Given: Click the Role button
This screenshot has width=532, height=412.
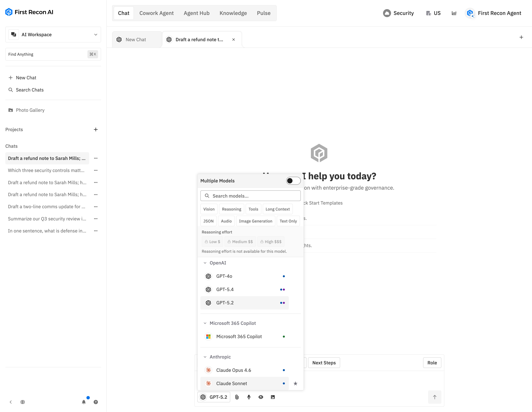Looking at the screenshot, I should coord(432,363).
